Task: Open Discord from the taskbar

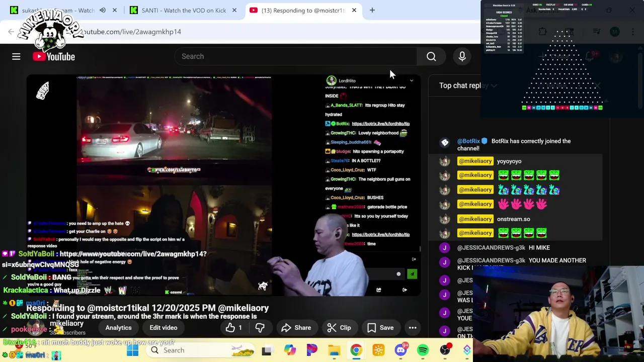Action: [400, 350]
